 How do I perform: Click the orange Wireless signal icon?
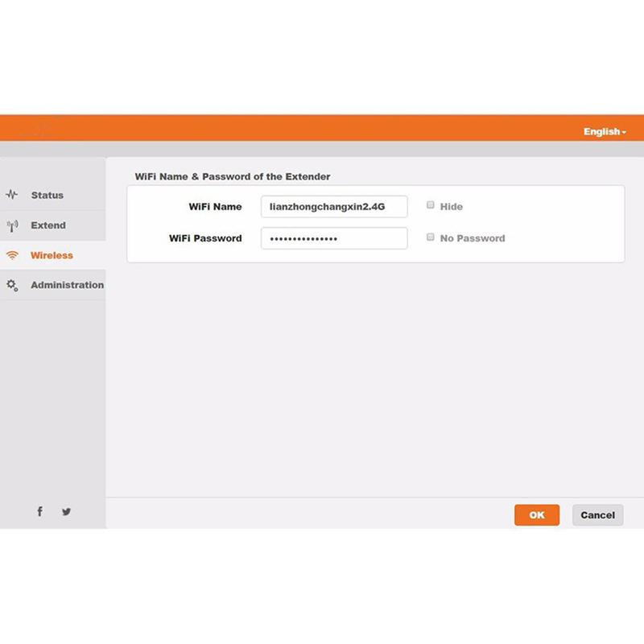pyautogui.click(x=11, y=255)
